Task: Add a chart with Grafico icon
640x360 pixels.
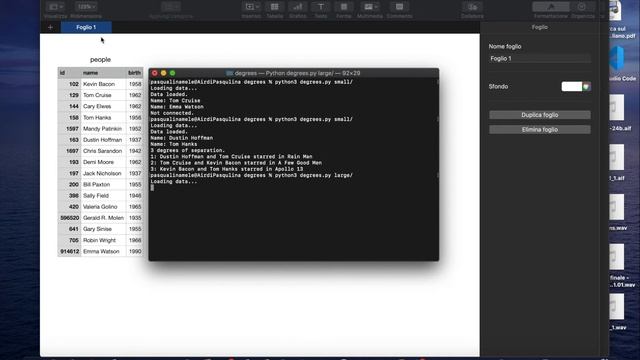Action: [298, 7]
